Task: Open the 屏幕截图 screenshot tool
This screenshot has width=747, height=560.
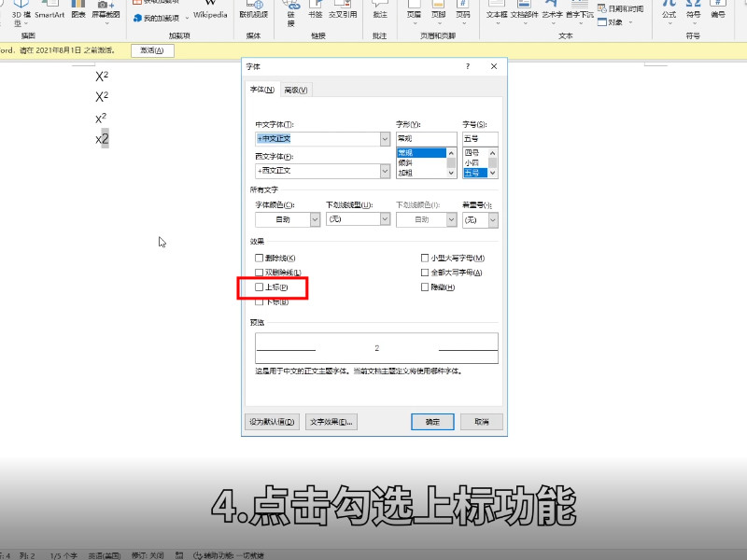Action: coord(106,9)
